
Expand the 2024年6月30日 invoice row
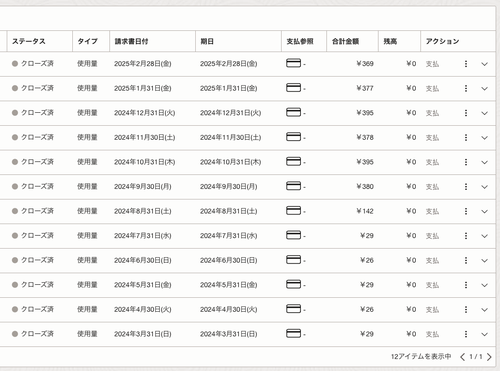coord(484,261)
